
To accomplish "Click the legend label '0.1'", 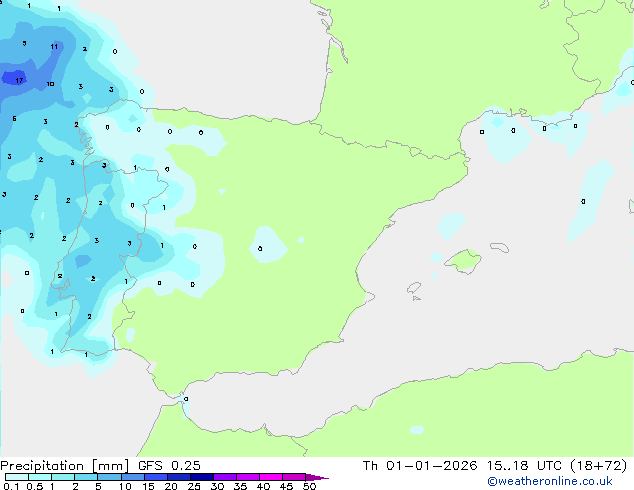I will pos(11,486).
